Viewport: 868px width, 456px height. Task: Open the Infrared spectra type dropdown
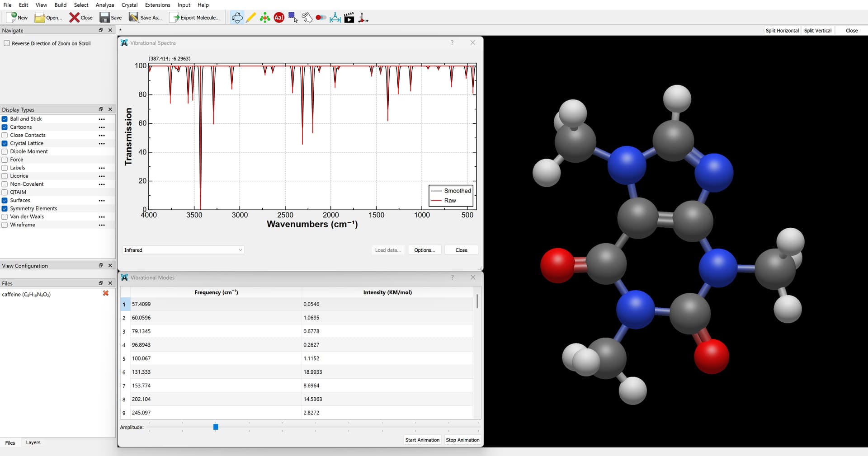point(183,250)
